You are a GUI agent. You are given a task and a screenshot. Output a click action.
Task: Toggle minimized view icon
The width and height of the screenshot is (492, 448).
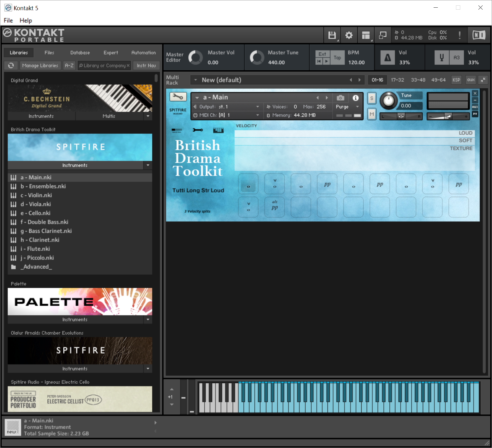tap(383, 35)
